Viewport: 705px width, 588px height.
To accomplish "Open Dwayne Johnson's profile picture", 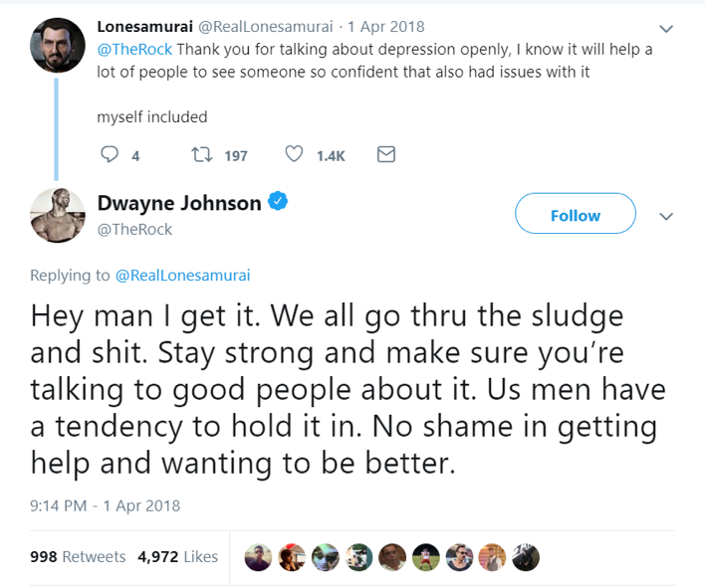I will click(x=57, y=216).
